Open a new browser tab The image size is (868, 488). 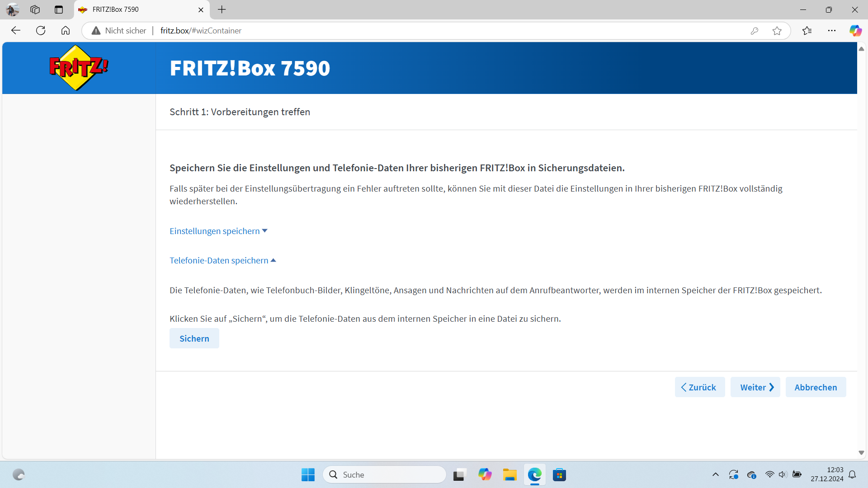222,9
